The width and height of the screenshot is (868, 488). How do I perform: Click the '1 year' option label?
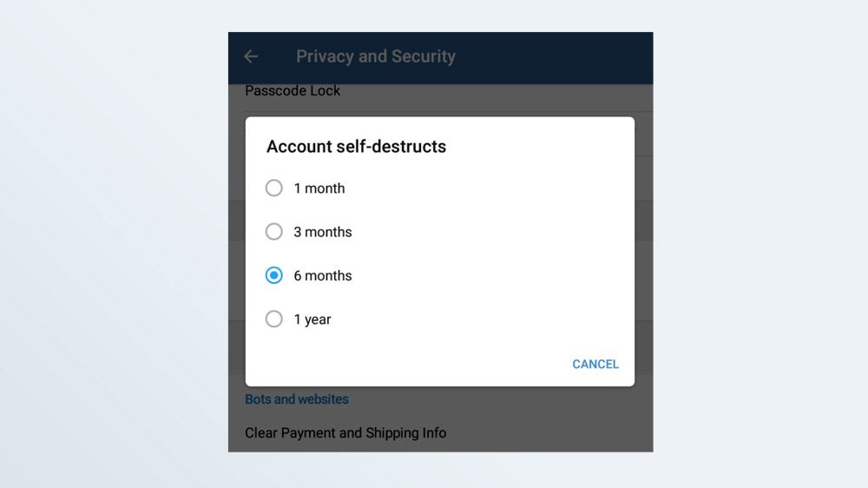[x=312, y=320]
